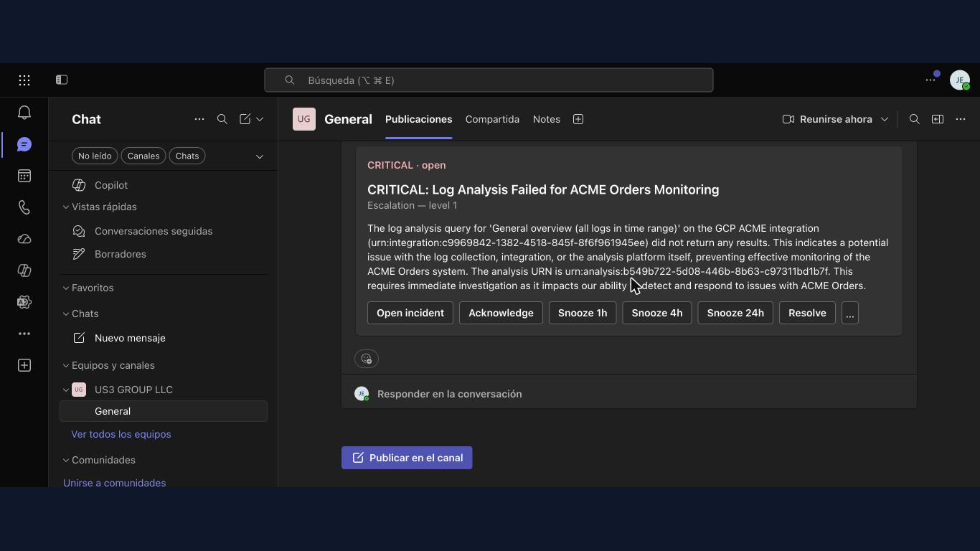This screenshot has width=980, height=551.
Task: Open Reunirse ahora dropdown arrow
Action: pos(885,119)
